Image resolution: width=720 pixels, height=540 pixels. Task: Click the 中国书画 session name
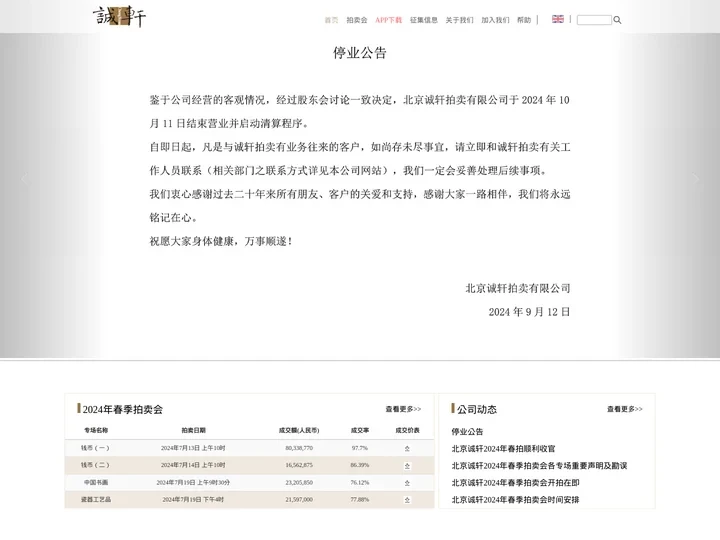(96, 482)
